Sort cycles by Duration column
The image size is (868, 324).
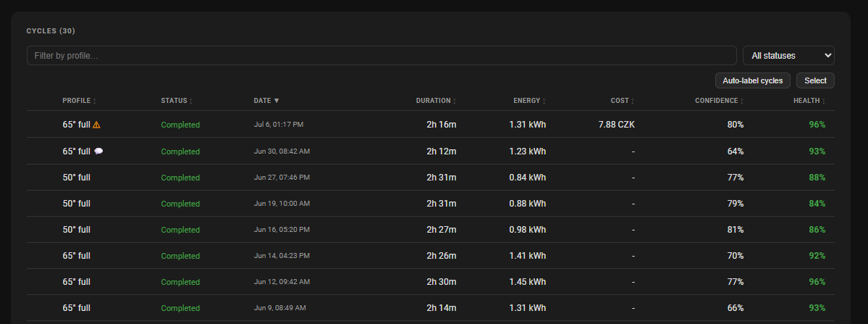click(x=437, y=101)
